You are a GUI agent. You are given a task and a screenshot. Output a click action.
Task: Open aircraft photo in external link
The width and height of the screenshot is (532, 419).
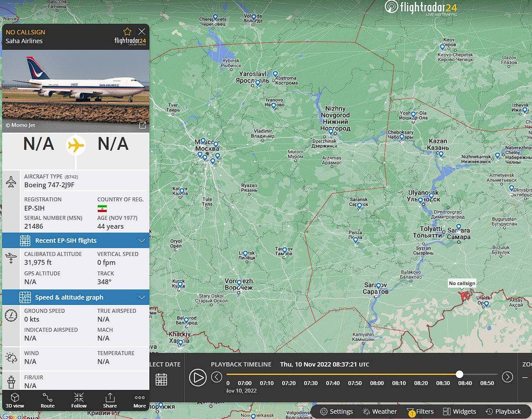click(142, 126)
